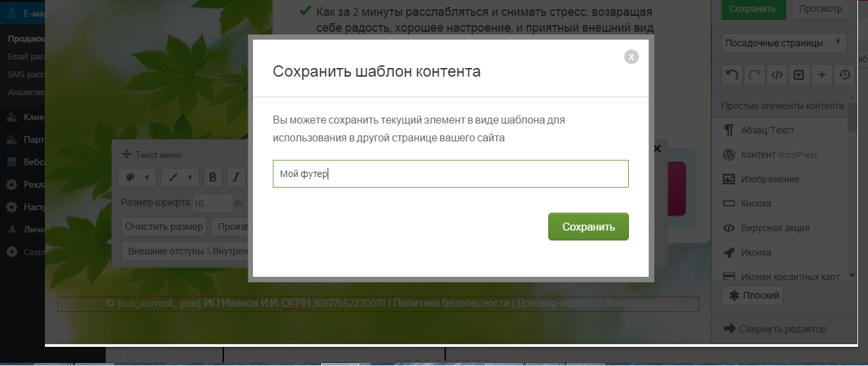Open the SMS рассылки submenu item

pos(26,75)
